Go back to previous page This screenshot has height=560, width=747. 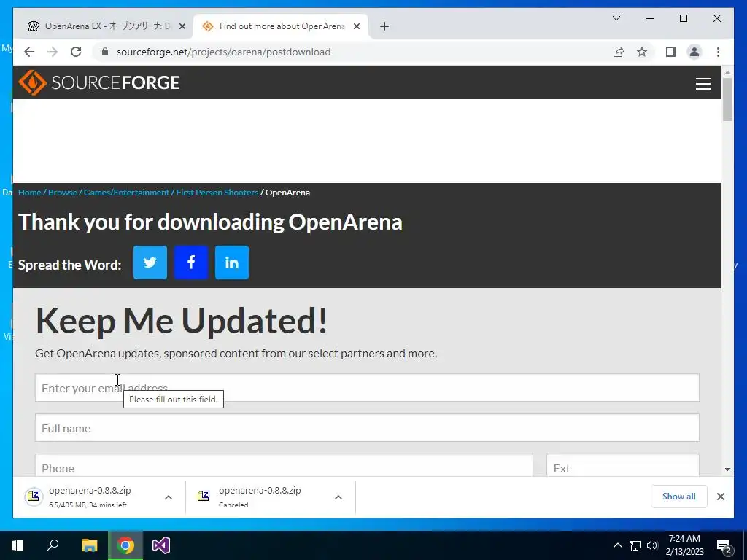tap(29, 52)
